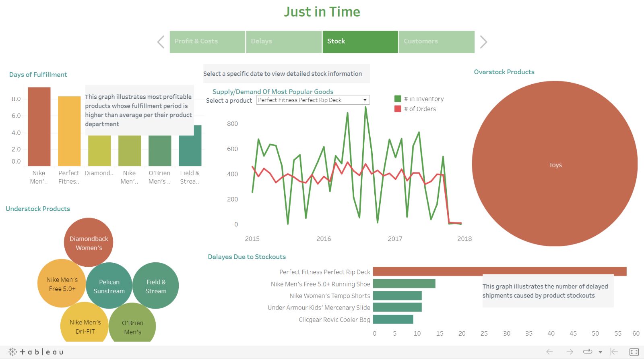Click the # of Orders legend label
Image resolution: width=644 pixels, height=359 pixels.
coord(420,109)
